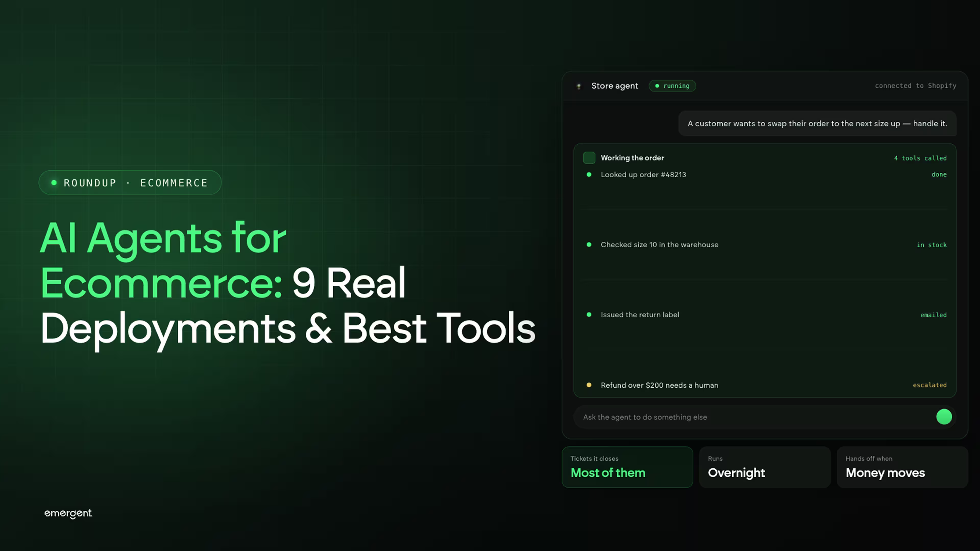Click Refund over $200 needs a human text
Screen dimensions: 980x551
(x=659, y=385)
